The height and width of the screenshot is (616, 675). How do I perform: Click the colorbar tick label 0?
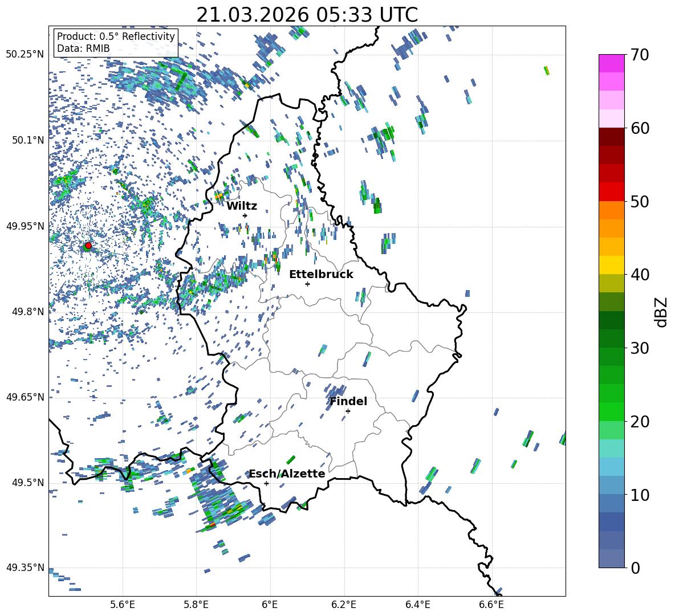(x=635, y=568)
